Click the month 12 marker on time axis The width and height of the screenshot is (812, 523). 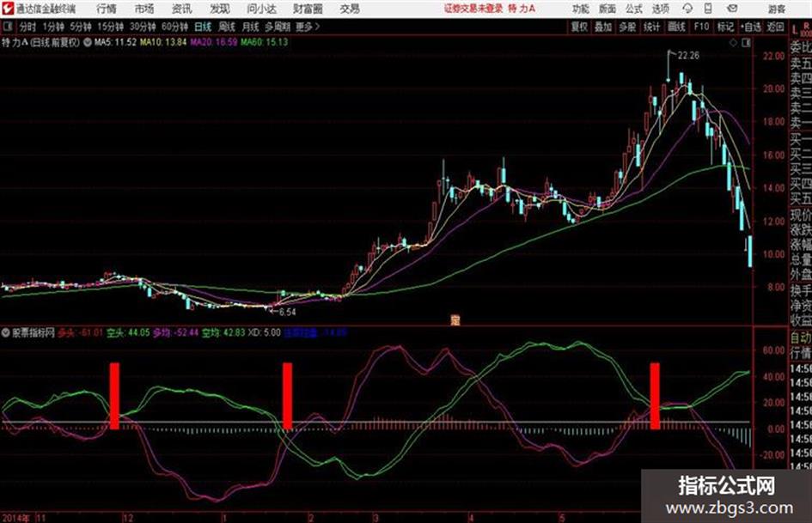coord(127,518)
